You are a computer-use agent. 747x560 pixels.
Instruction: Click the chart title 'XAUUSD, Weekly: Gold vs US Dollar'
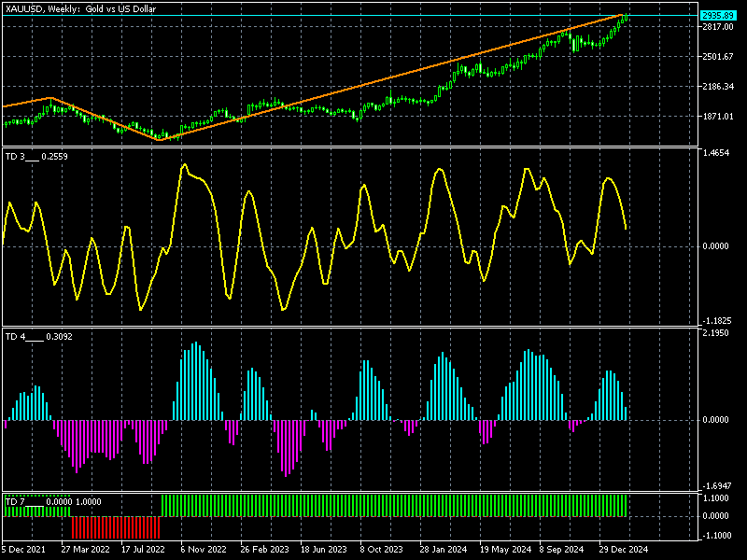(80, 8)
